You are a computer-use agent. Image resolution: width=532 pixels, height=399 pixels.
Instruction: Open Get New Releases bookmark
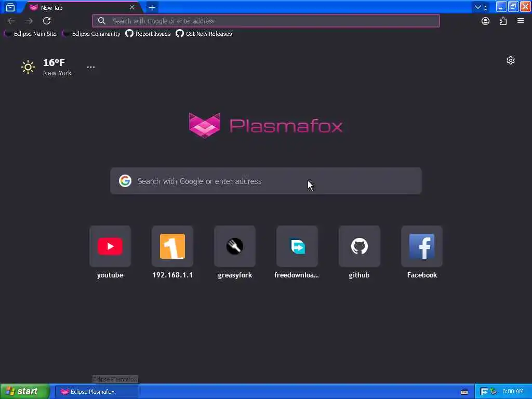coord(204,34)
